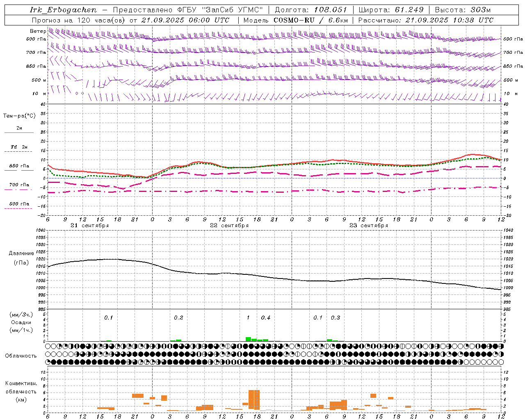Click the 850 гПа entry in the temperature legend
This screenshot has width=525, height=420.
pos(19,166)
